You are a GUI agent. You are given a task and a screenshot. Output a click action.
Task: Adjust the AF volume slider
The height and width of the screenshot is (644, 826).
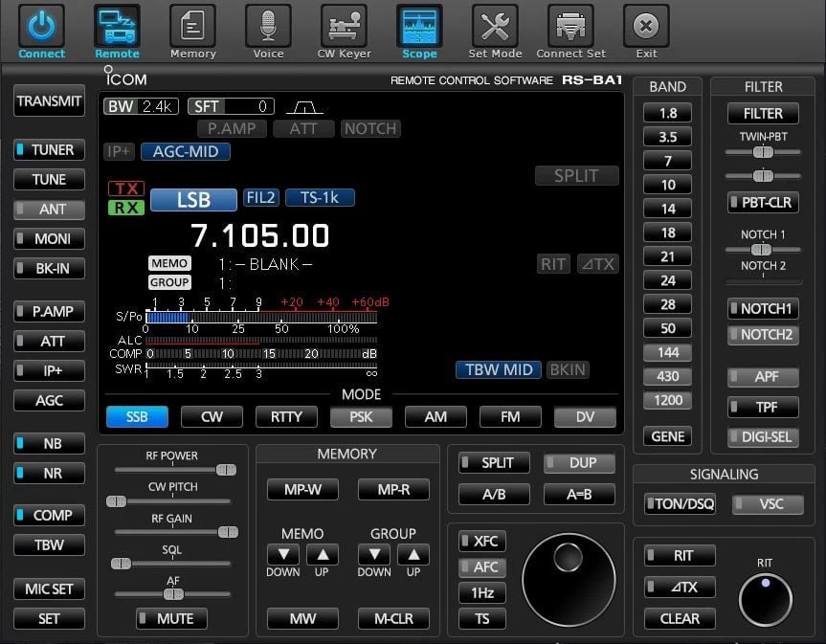pyautogui.click(x=173, y=594)
